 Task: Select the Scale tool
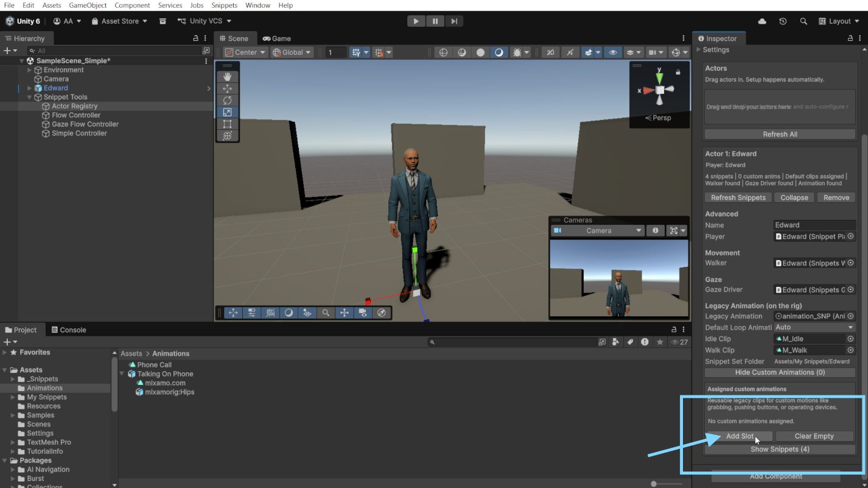click(x=227, y=112)
